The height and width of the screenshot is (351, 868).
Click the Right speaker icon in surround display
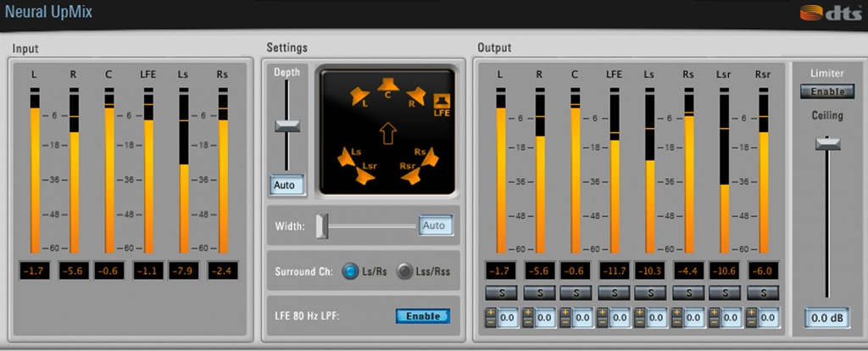(415, 95)
